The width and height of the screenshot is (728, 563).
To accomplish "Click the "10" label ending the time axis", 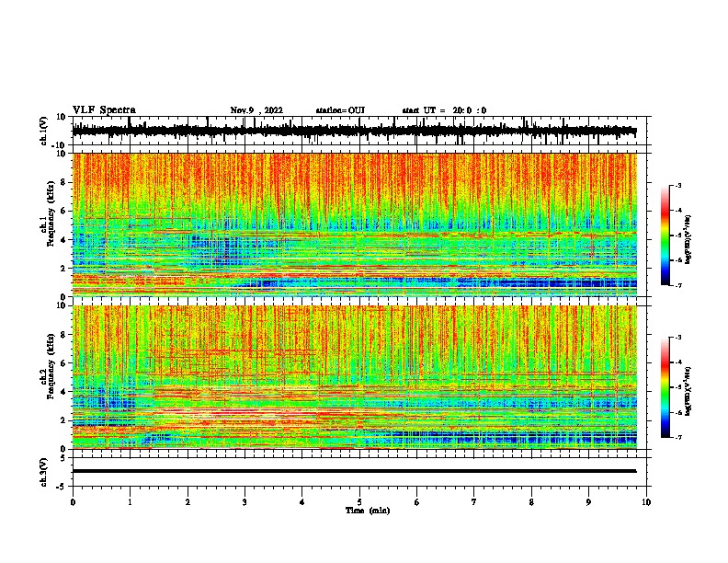I will click(646, 501).
